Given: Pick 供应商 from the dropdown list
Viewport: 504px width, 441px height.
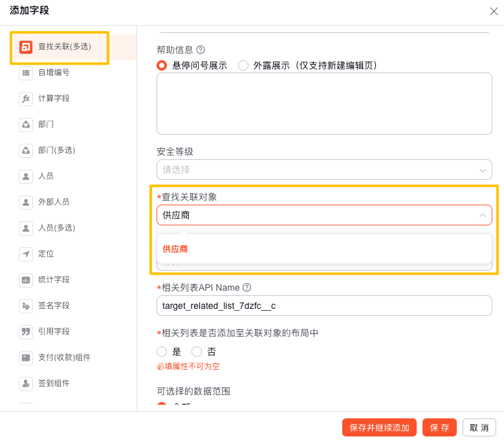Looking at the screenshot, I should pyautogui.click(x=175, y=249).
